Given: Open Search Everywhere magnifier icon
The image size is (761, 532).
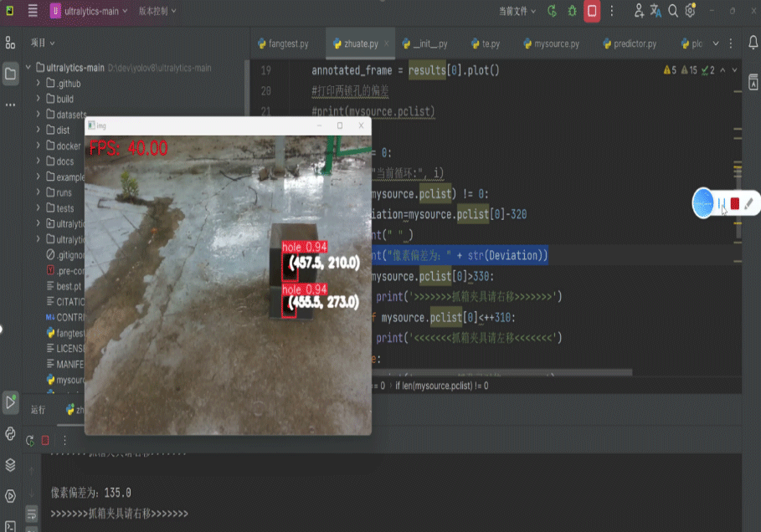Looking at the screenshot, I should (673, 11).
